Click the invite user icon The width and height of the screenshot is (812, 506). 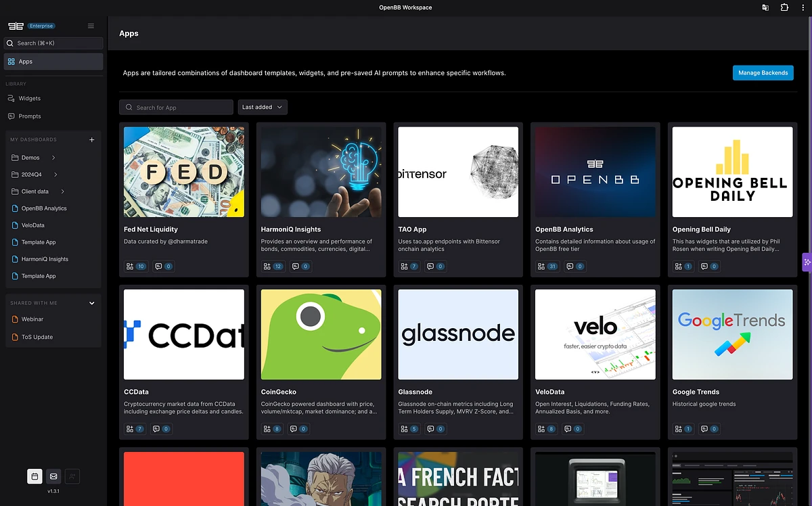(x=72, y=476)
